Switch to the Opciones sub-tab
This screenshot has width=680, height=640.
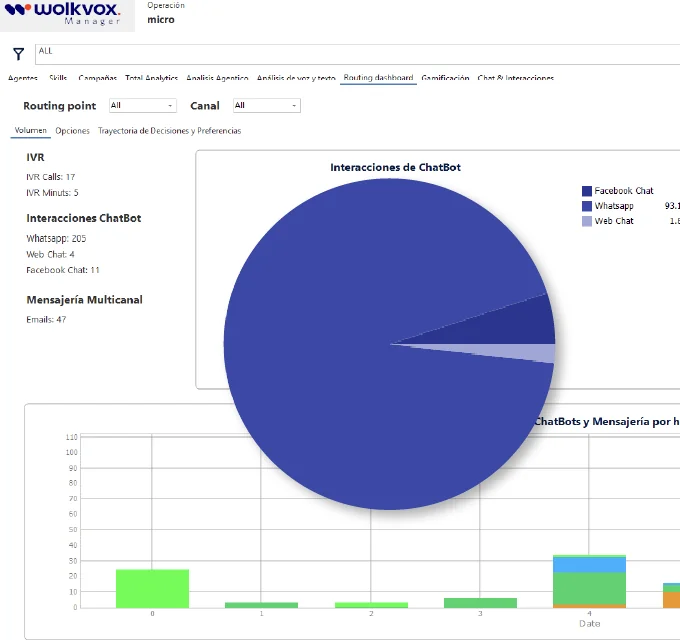click(x=72, y=131)
